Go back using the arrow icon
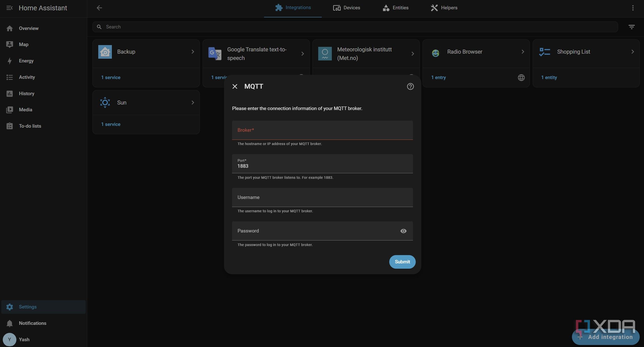 pyautogui.click(x=99, y=8)
